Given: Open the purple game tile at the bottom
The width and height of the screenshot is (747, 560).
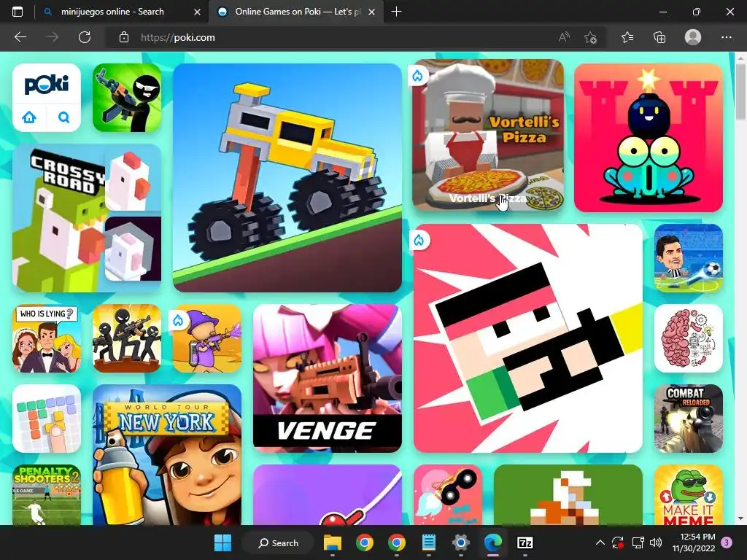Looking at the screenshot, I should tap(328, 495).
